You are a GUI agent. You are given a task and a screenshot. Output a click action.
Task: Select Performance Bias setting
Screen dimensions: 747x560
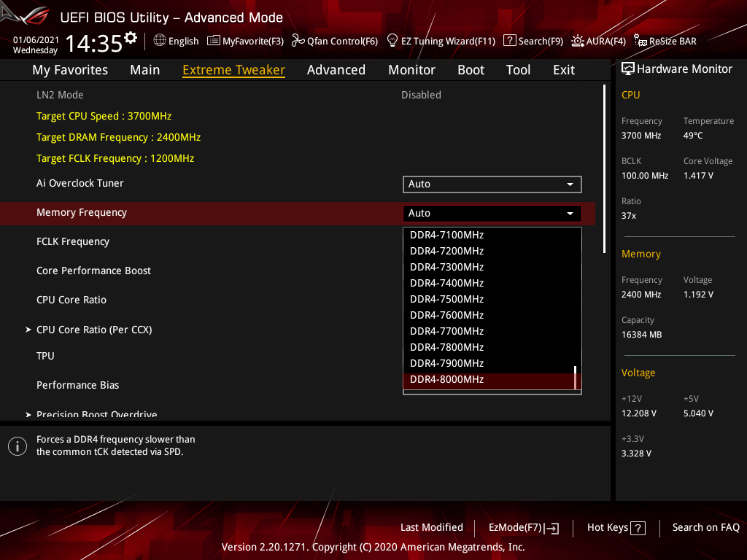77,385
